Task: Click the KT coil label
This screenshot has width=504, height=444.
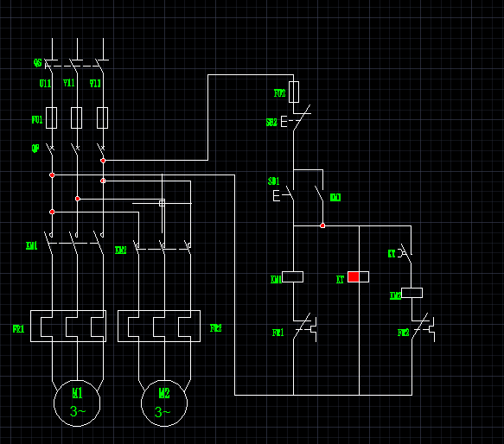Action: 340,280
